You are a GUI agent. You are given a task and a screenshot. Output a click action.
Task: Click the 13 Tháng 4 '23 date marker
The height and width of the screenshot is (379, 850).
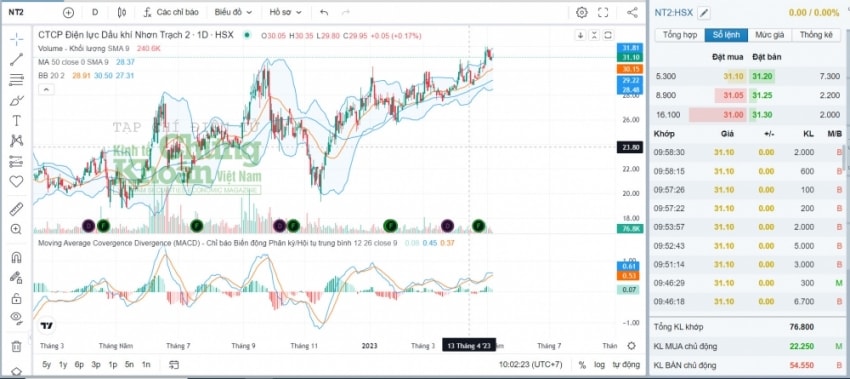pyautogui.click(x=469, y=345)
